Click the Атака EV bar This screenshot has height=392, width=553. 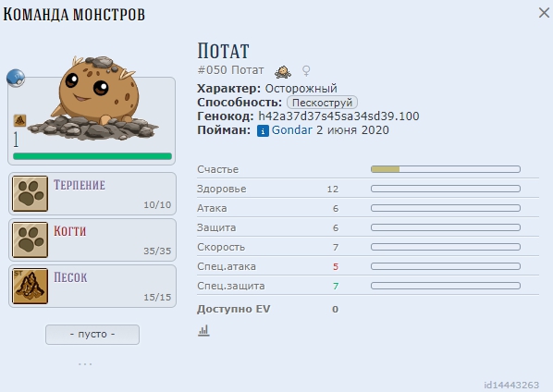[x=446, y=208]
